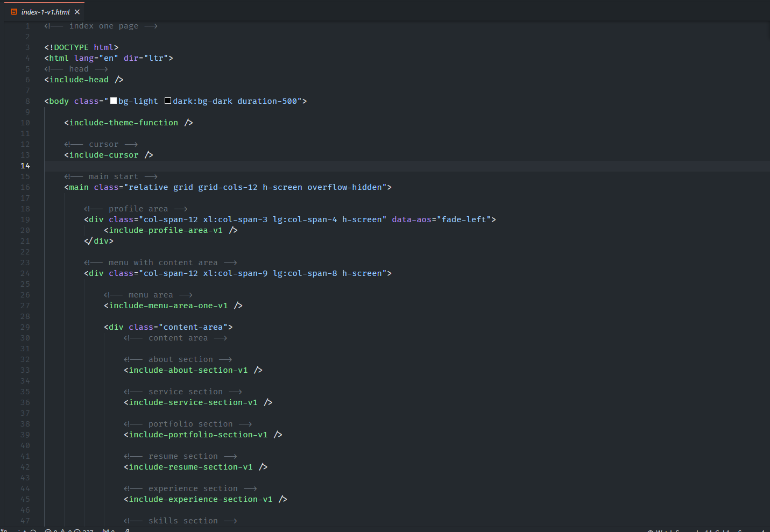Image resolution: width=770 pixels, height=532 pixels.
Task: Open the white bg-light color swatch
Action: tap(114, 101)
